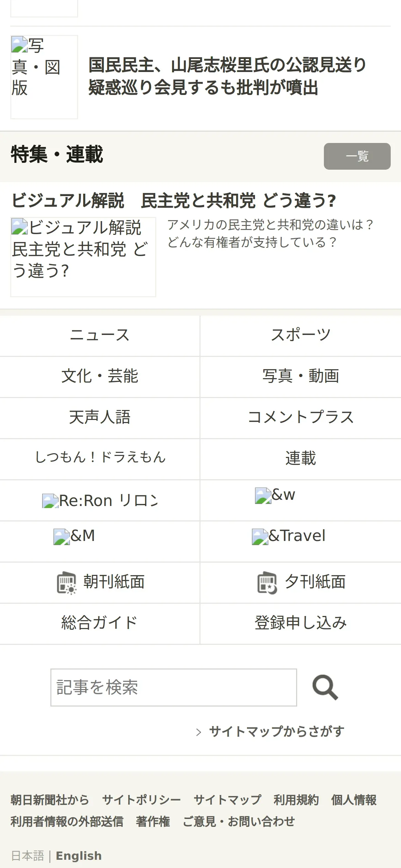Open the 利用規約 footer link
Screen dimensions: 401x868
[296, 800]
